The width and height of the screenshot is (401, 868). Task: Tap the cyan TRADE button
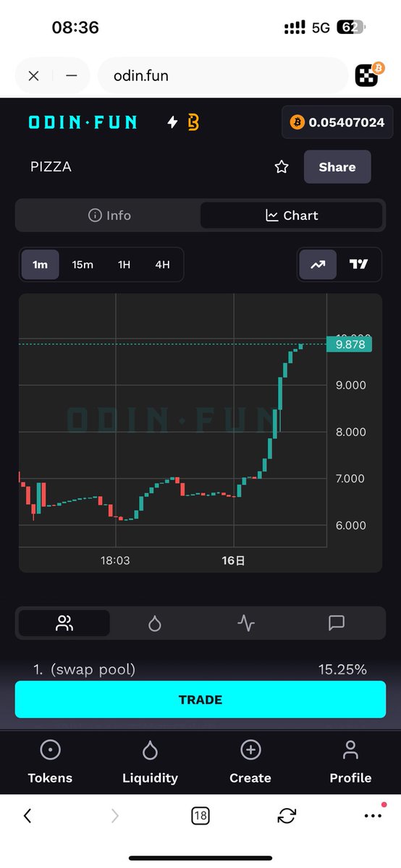pyautogui.click(x=200, y=699)
